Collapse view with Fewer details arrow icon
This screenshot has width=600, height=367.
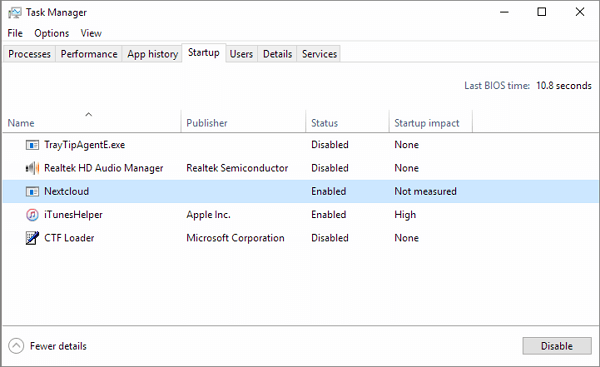pos(16,346)
